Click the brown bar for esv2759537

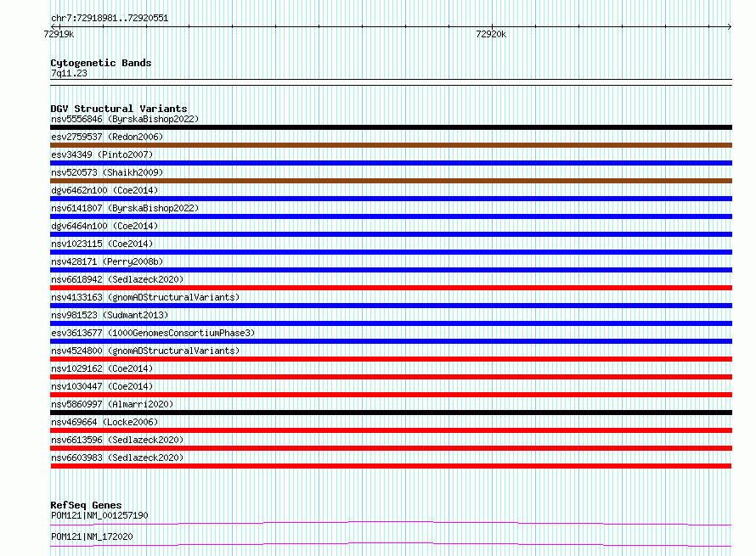tap(391, 145)
